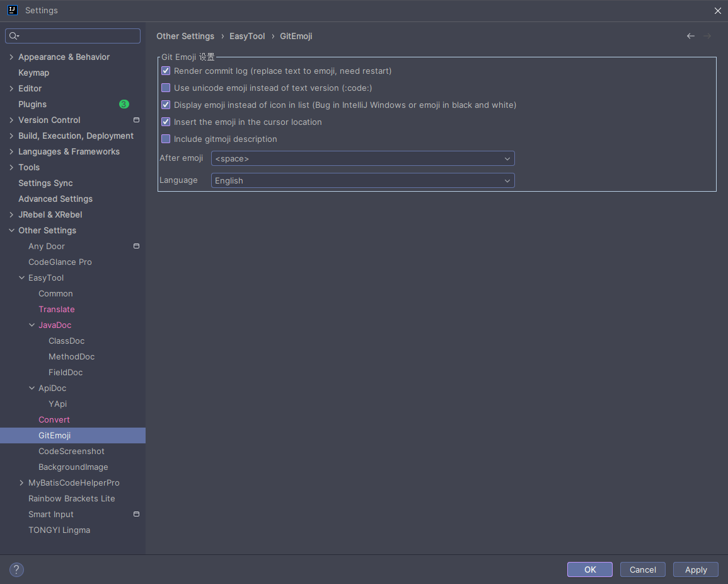Click the Apply button

point(695,569)
